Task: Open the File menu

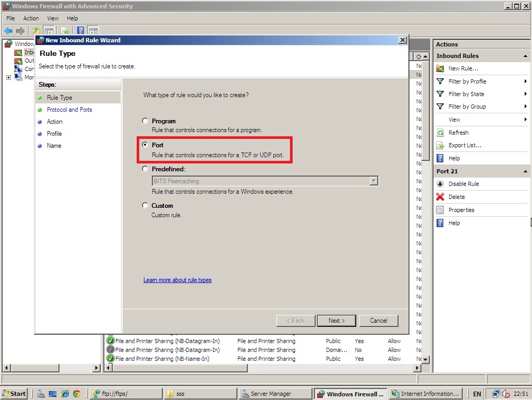Action: click(x=10, y=18)
